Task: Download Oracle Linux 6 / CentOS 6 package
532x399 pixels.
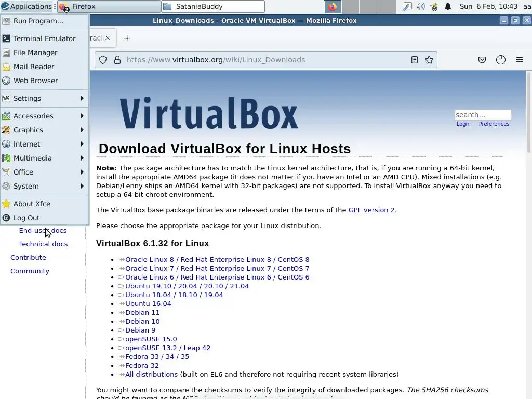Action: 217,277
